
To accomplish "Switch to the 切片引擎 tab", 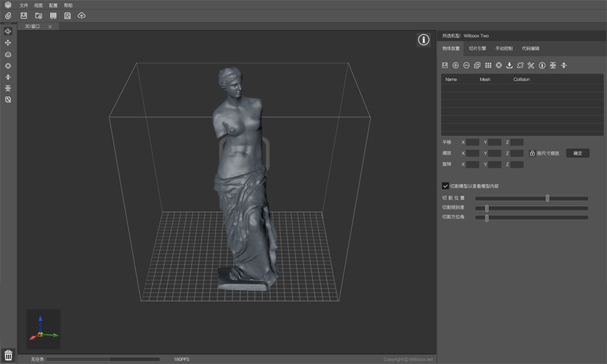I will pyautogui.click(x=477, y=49).
